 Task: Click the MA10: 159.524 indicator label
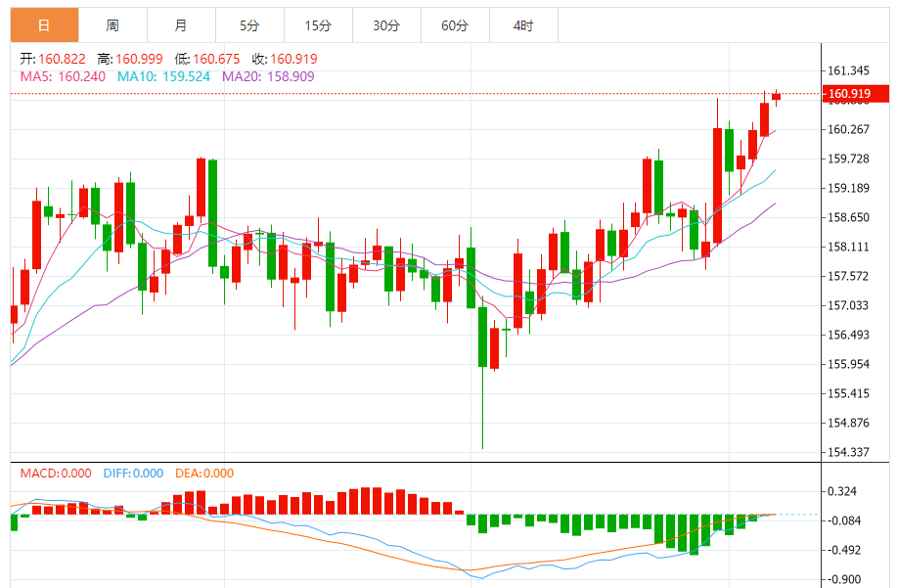pyautogui.click(x=163, y=76)
